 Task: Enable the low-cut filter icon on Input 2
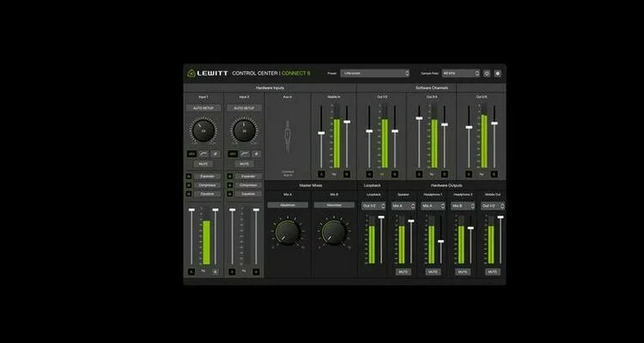245,153
